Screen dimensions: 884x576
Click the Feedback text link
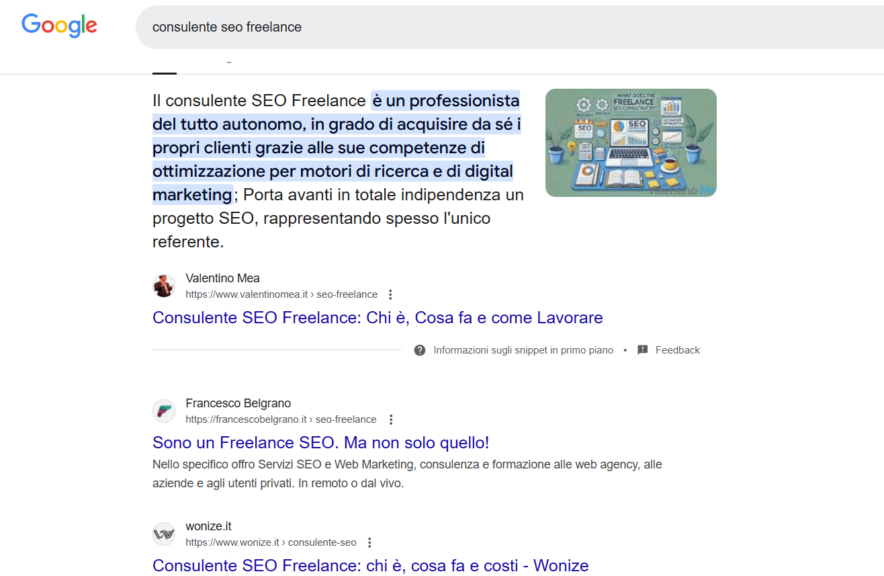[x=677, y=350]
